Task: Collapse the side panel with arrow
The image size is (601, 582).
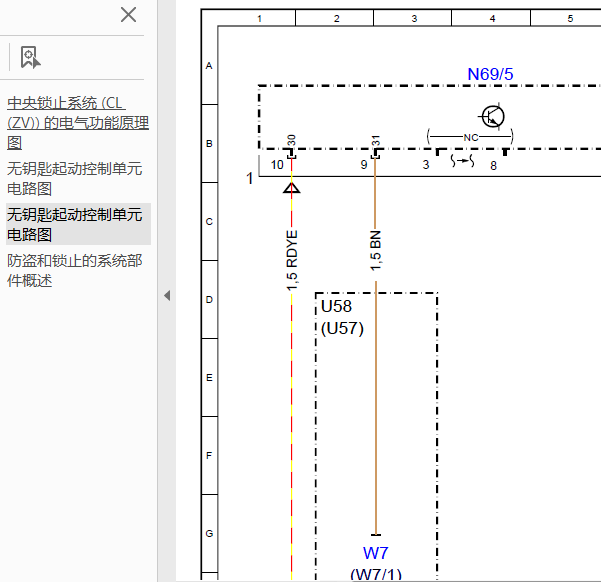Action: (x=167, y=295)
